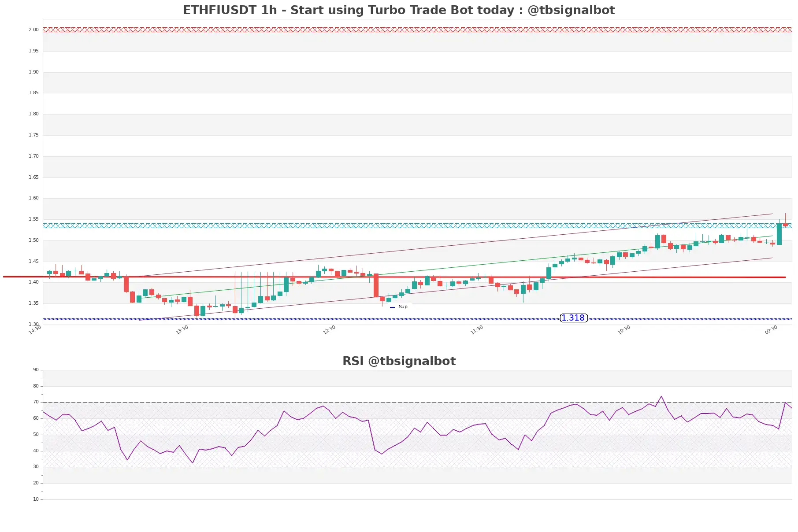Viewport: 798px width, 532px height.
Task: Click the 10:30 time axis label
Action: tap(624, 330)
